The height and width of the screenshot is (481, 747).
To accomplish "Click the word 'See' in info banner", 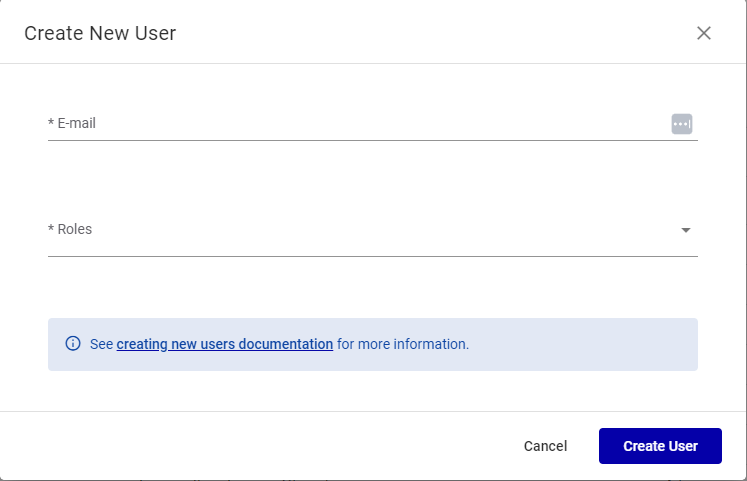I will [x=101, y=344].
